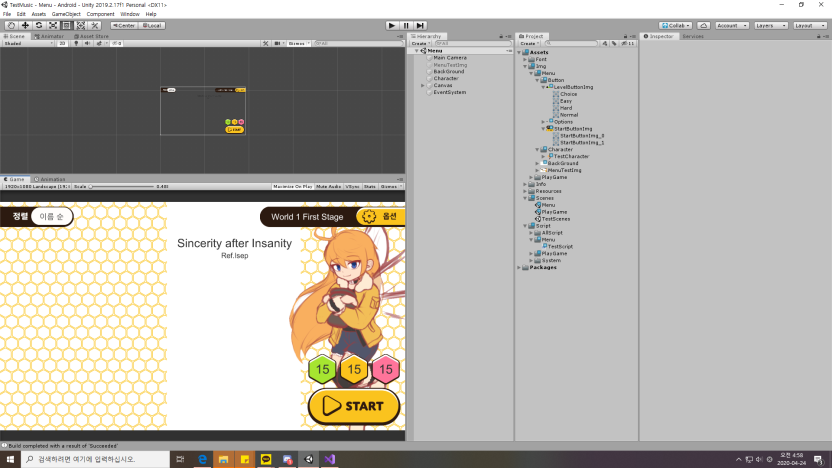832x468 pixels.
Task: Open the GameObject menu
Action: 66,14
